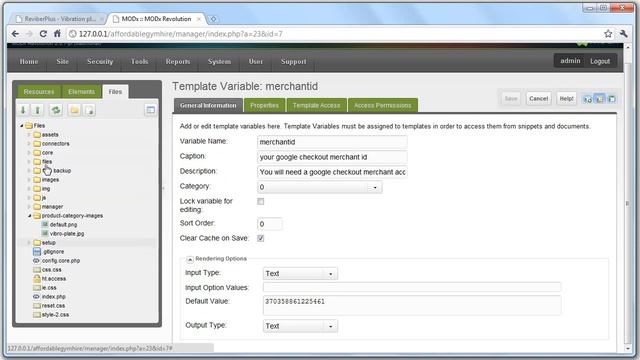Viewport: 640px width, 360px height.
Task: Select the style-2.css file
Action: pos(55,315)
